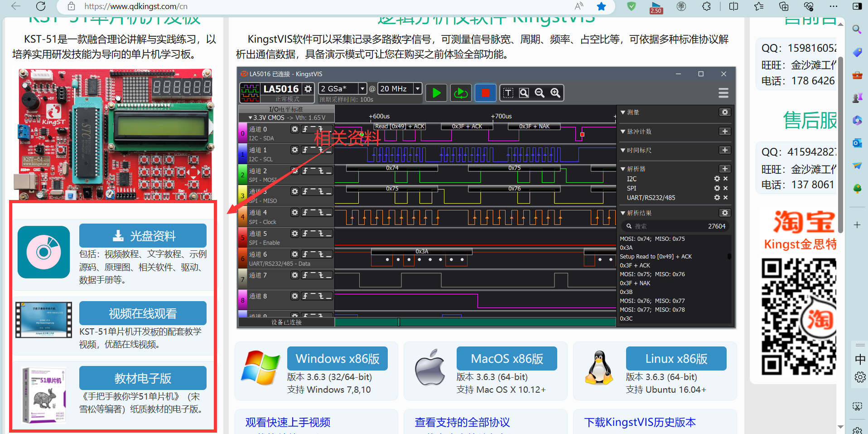This screenshot has width=868, height=434.
Task: Open the sidebar chess games icon
Action: pos(857,98)
